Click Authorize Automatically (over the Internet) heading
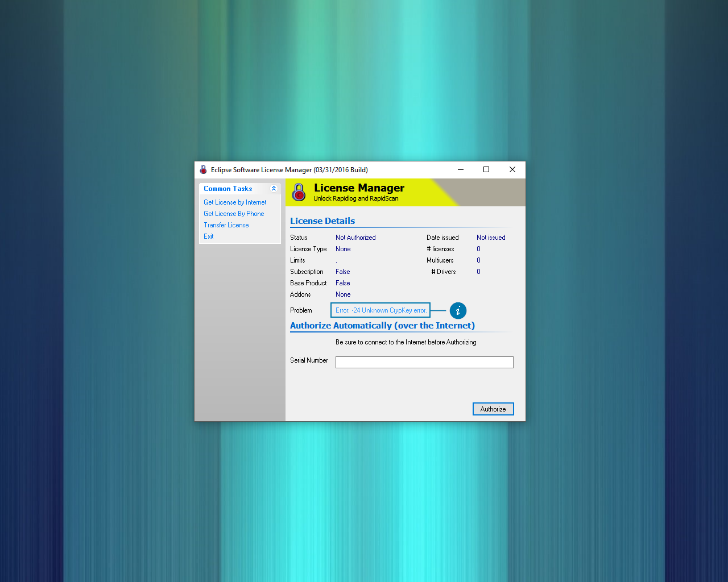This screenshot has width=728, height=582. (382, 326)
